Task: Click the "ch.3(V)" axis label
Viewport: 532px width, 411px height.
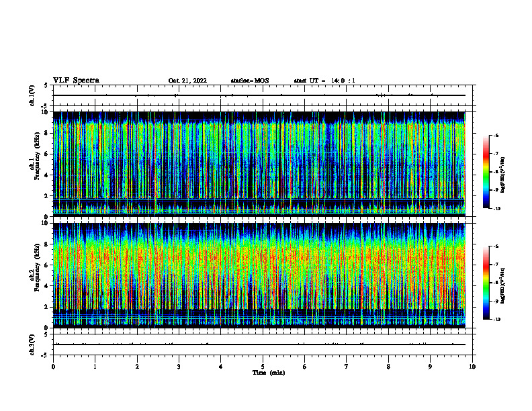Action: (x=32, y=345)
